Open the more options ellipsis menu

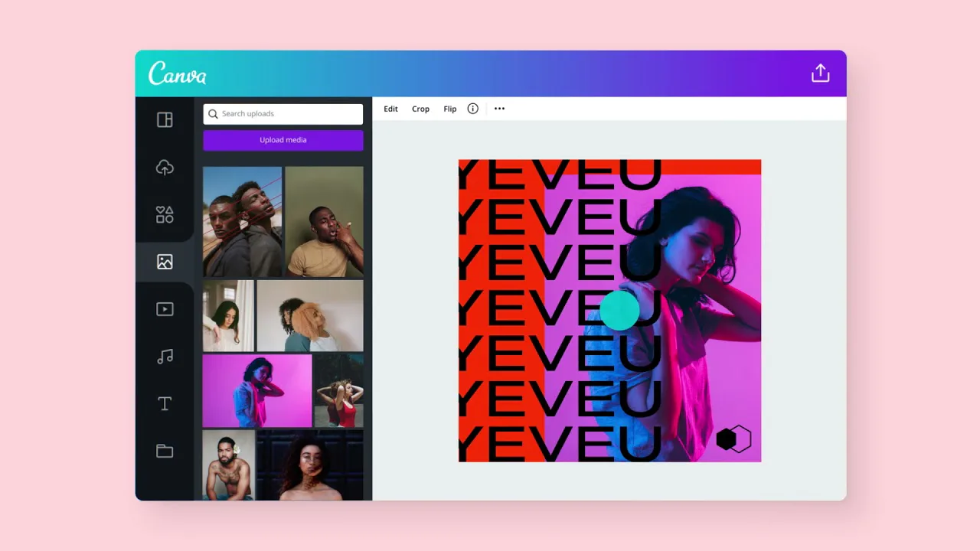(499, 109)
